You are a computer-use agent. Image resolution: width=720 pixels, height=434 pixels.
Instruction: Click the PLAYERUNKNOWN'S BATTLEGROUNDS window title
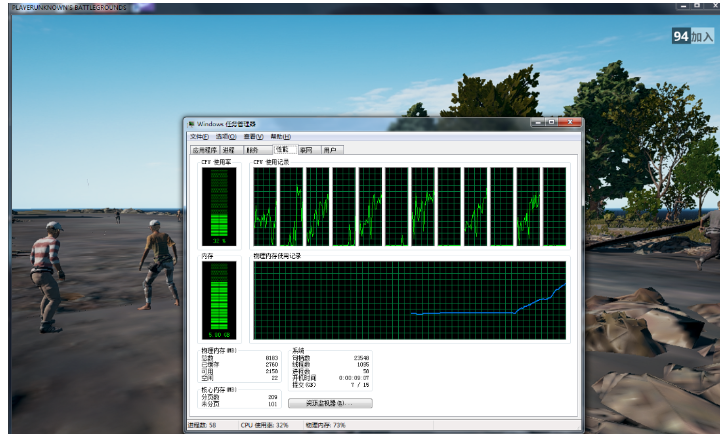69,8
